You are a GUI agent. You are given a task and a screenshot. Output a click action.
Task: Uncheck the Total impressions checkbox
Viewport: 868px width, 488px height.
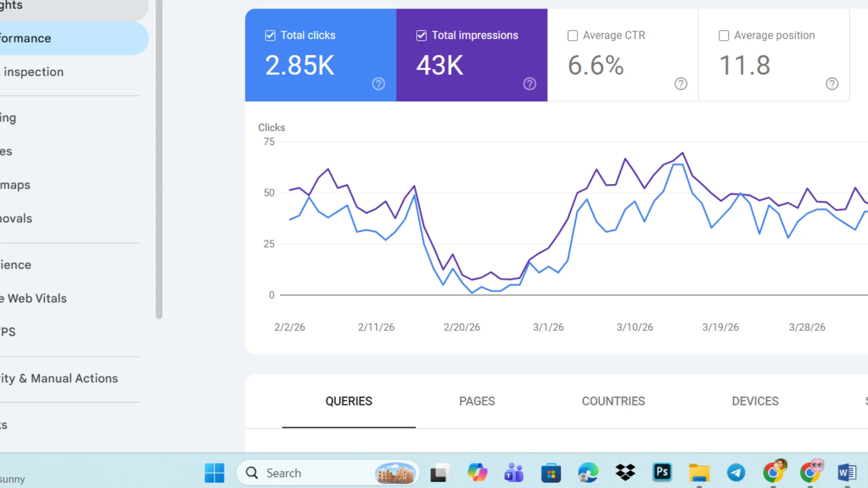tap(421, 35)
